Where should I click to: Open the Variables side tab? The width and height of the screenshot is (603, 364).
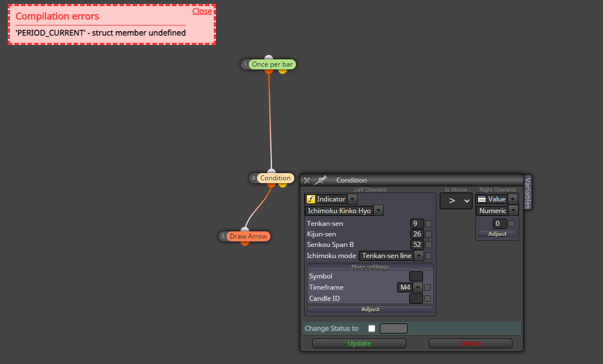click(x=527, y=193)
